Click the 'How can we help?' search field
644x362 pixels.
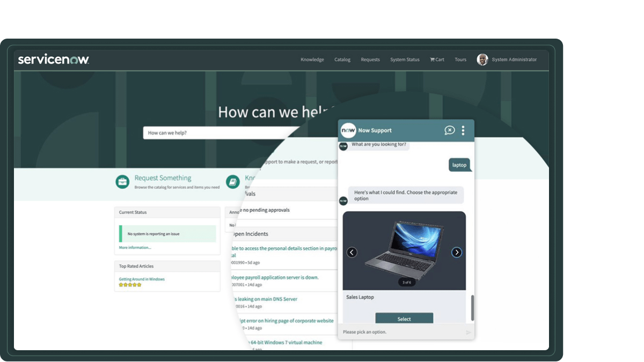[220, 133]
